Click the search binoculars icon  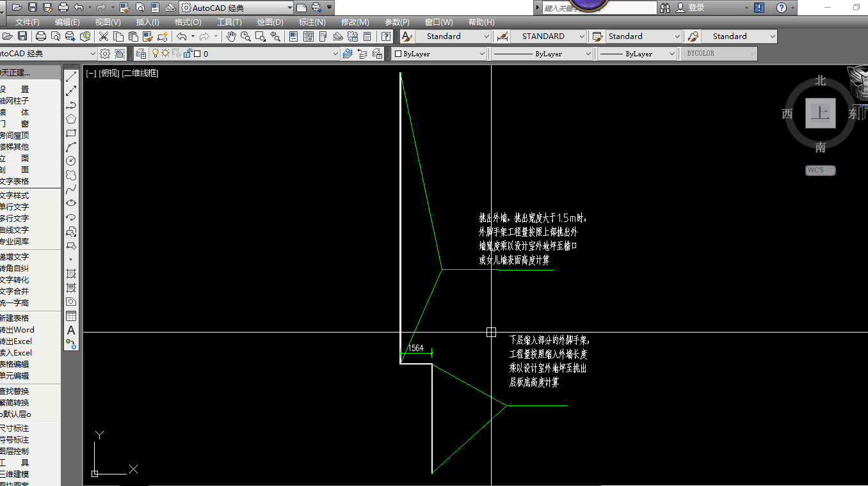pyautogui.click(x=665, y=8)
